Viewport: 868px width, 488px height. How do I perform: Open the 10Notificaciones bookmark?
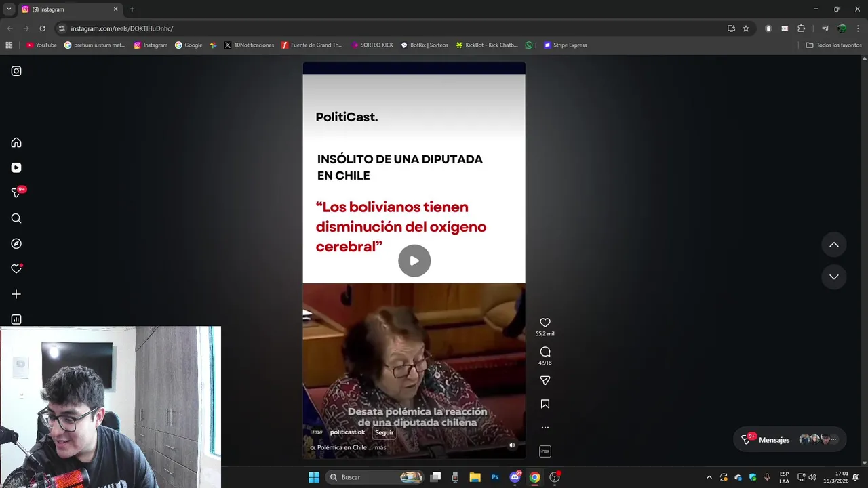click(249, 45)
